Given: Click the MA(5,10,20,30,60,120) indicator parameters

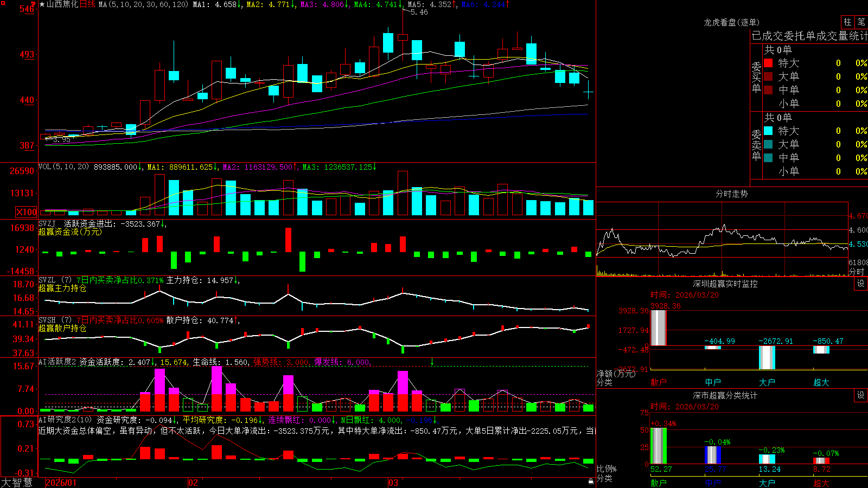Looking at the screenshot, I should pyautogui.click(x=143, y=4).
